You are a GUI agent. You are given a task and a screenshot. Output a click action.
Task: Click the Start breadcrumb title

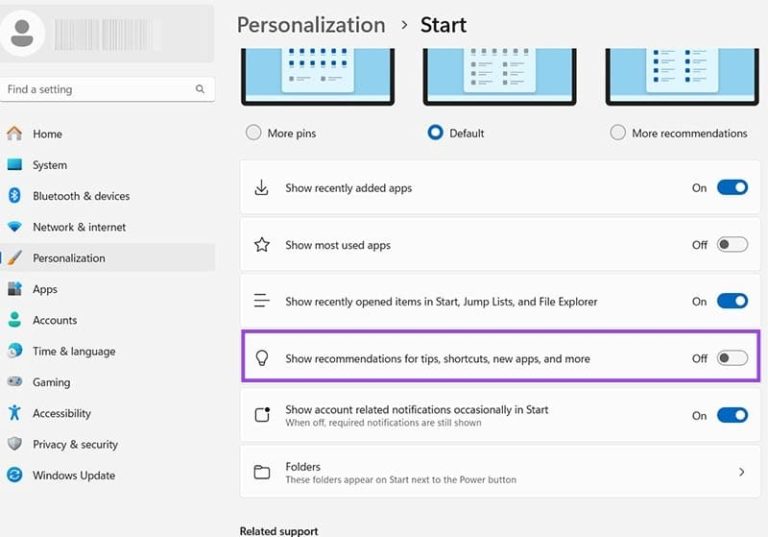[x=443, y=25]
